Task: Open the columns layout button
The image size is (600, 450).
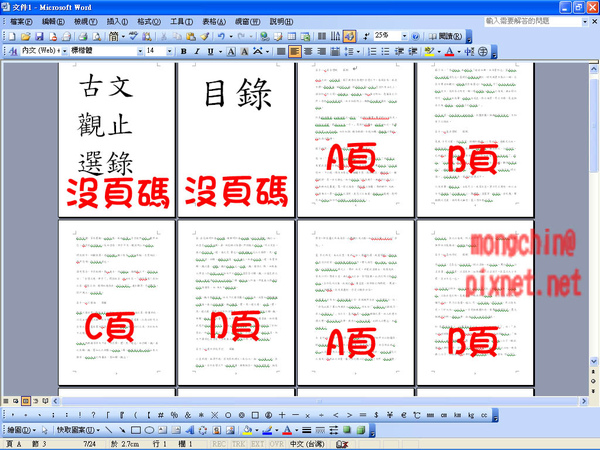Action: [322, 36]
